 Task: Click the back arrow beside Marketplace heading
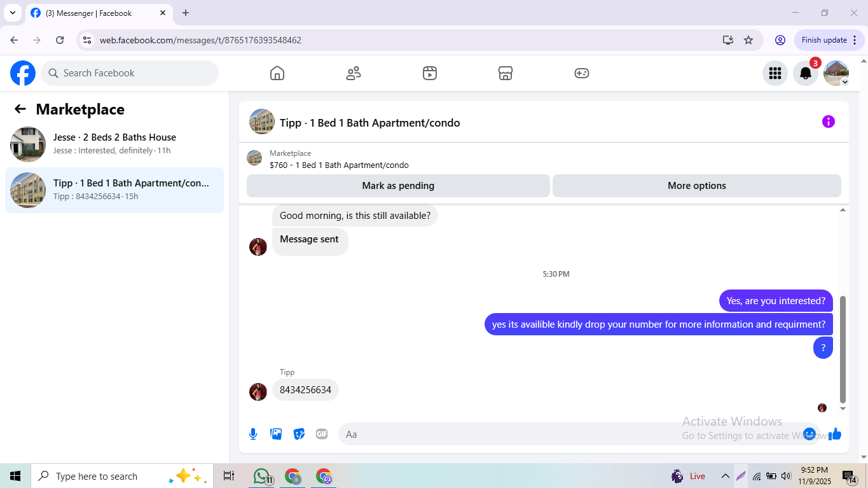20,109
